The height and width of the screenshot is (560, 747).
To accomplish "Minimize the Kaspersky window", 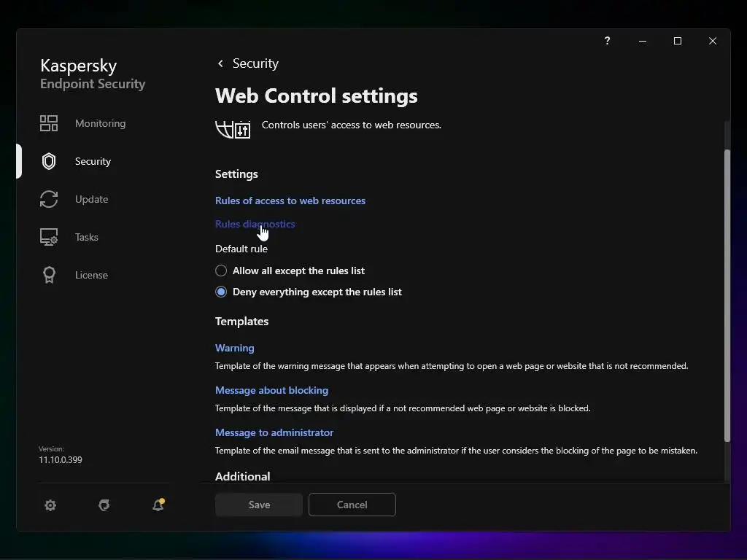I will tap(642, 41).
